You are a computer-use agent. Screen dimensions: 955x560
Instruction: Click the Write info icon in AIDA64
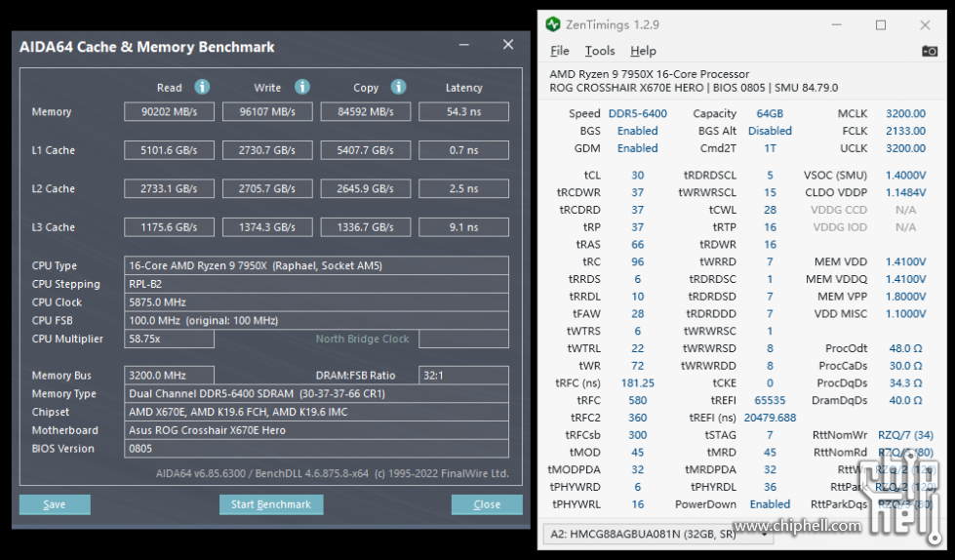pos(302,87)
